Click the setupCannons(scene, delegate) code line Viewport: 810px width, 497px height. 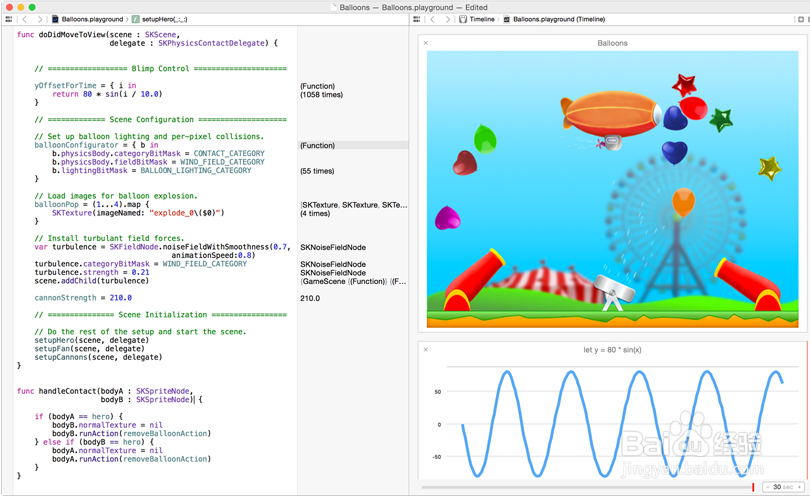click(x=98, y=358)
